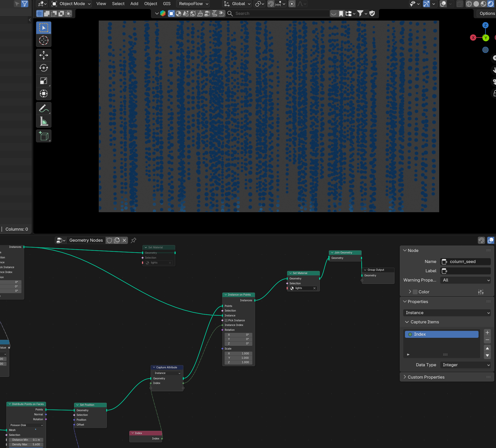Choose the Annotate tool

pyautogui.click(x=43, y=108)
